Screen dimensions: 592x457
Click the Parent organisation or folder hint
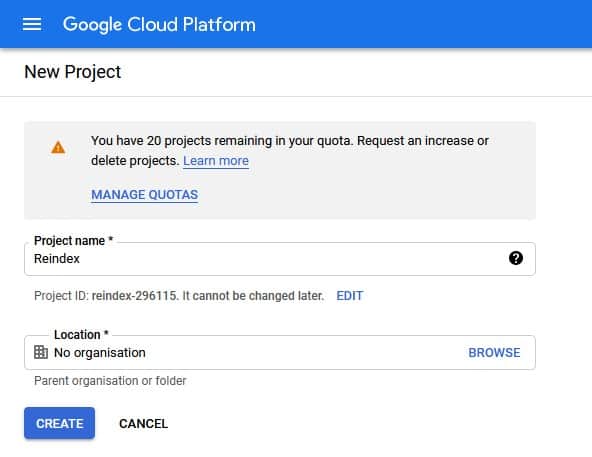(110, 381)
